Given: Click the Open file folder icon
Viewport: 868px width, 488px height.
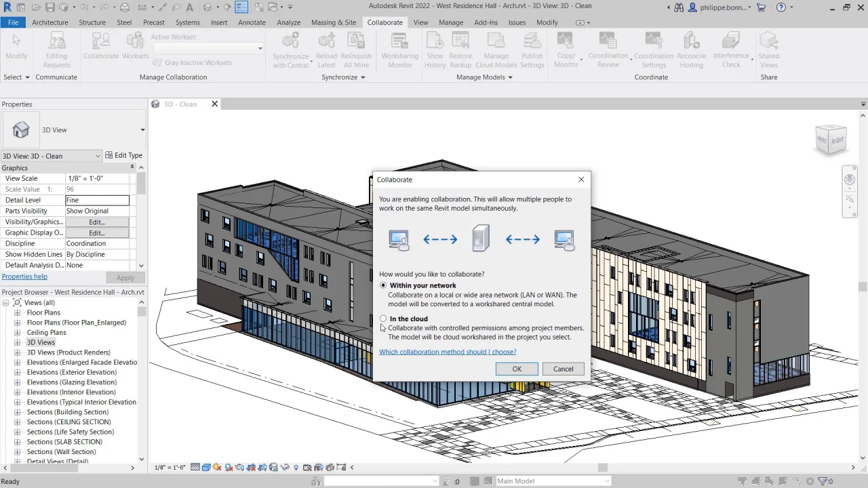Looking at the screenshot, I should pyautogui.click(x=36, y=7).
